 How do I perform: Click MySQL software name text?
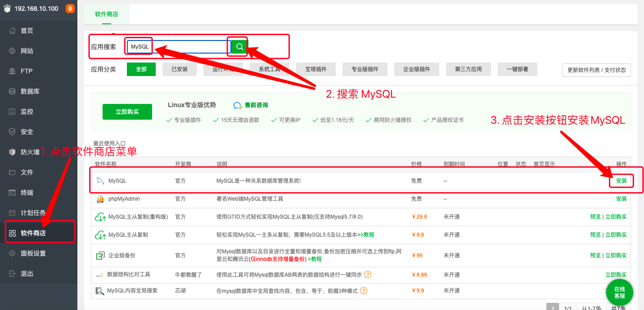click(117, 181)
